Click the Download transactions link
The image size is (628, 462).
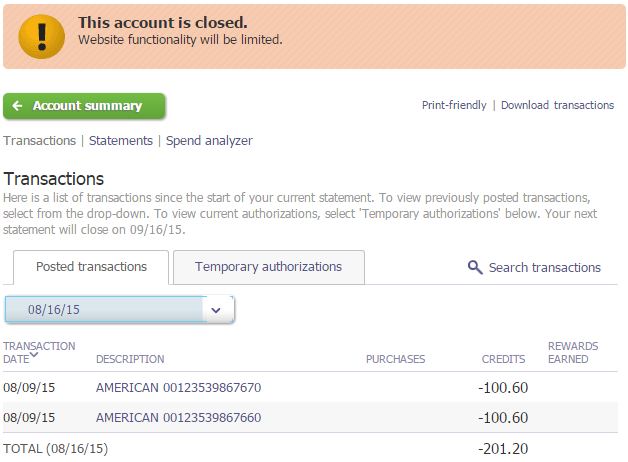coord(557,105)
